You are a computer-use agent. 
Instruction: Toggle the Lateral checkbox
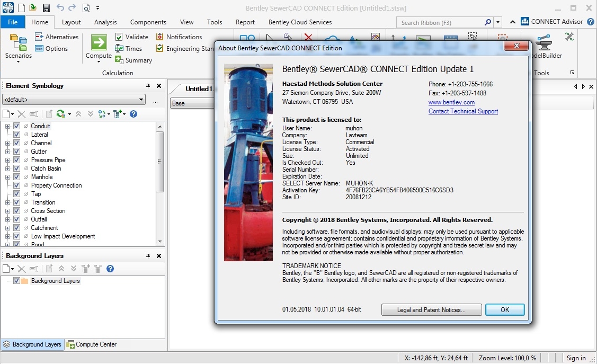pyautogui.click(x=16, y=135)
